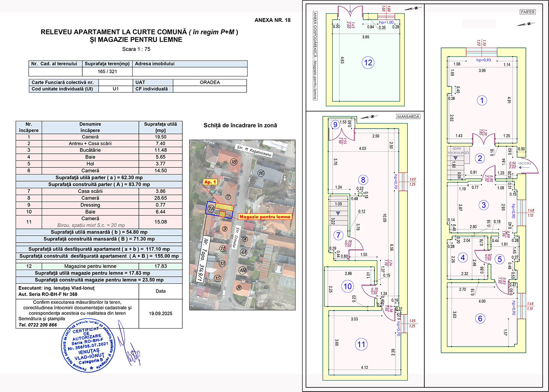Expand the 'Suprafaţă utilă mansardă' summary row

pos(98,231)
